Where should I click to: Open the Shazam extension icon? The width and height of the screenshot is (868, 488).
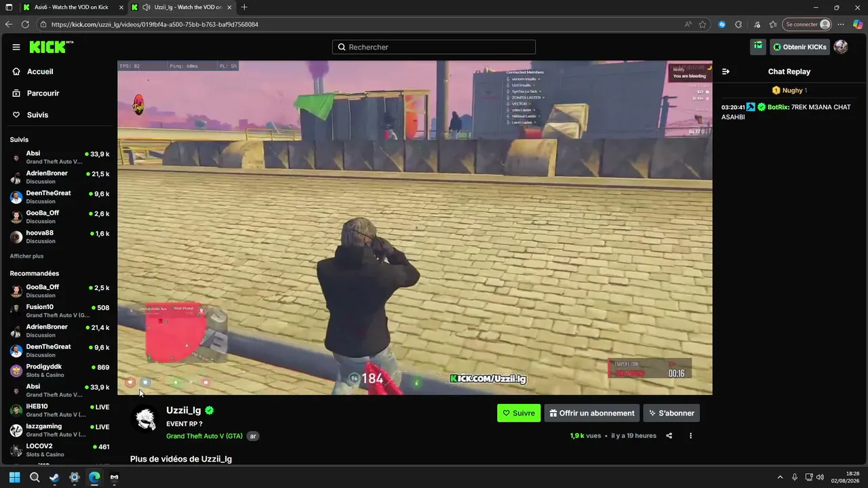click(x=722, y=24)
